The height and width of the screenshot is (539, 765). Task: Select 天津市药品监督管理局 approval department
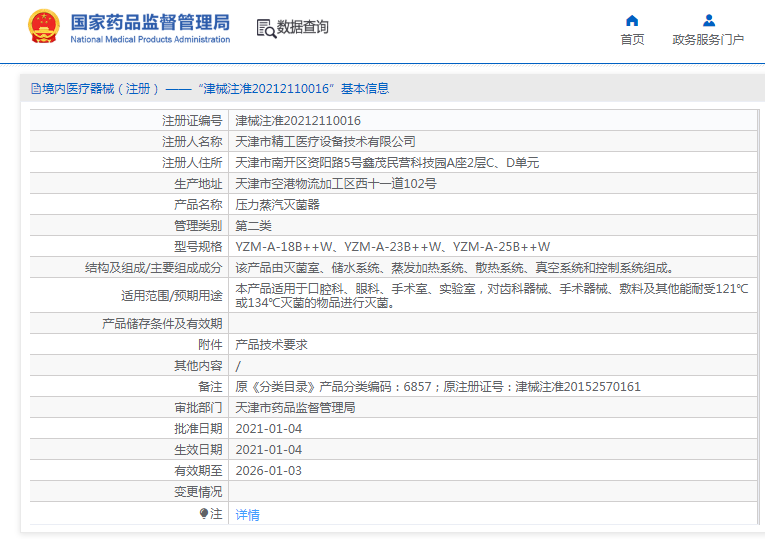[x=295, y=407]
